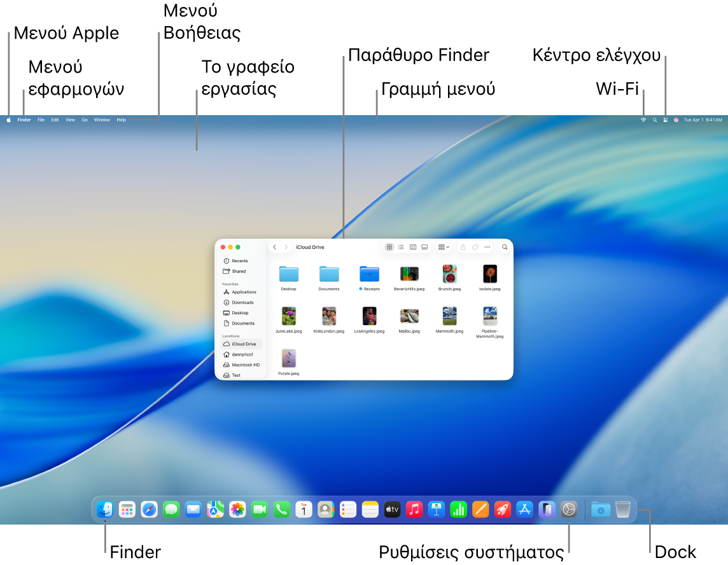
Task: Open the Grouping dropdown in Finder toolbar
Action: pyautogui.click(x=443, y=247)
